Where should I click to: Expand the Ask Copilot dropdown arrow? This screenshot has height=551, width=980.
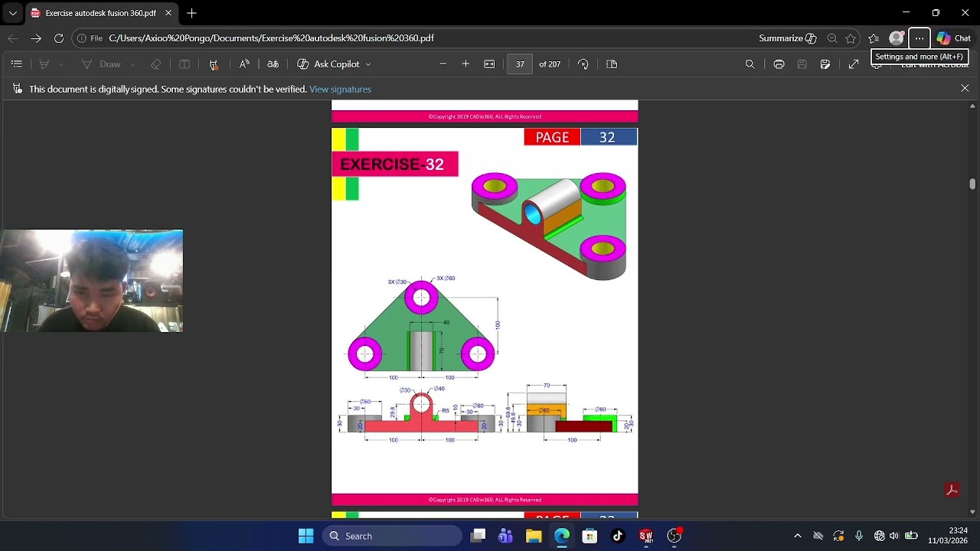(x=368, y=64)
